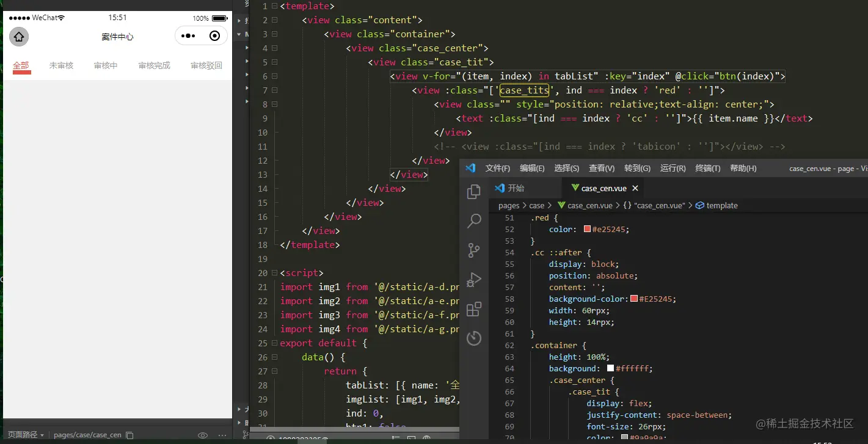
Task: Open color picker for #ffffff on line 64
Action: [x=610, y=369]
